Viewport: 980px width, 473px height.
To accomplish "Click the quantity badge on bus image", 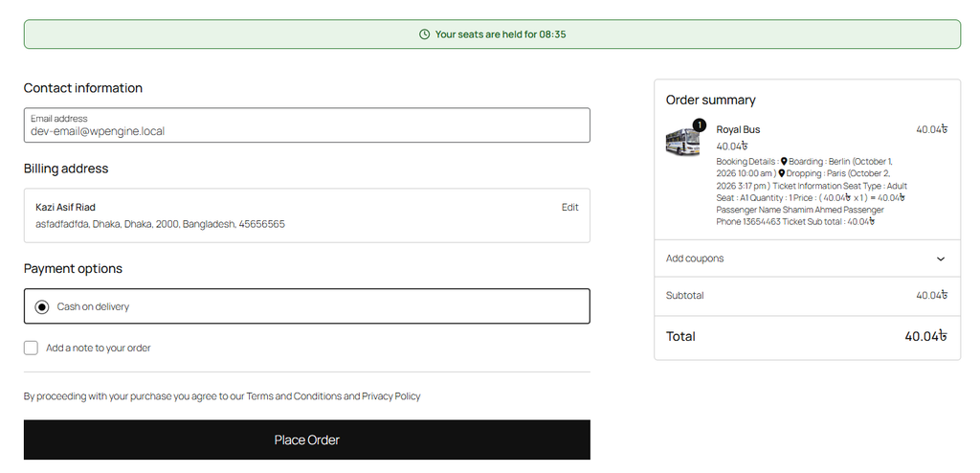I will pyautogui.click(x=700, y=125).
